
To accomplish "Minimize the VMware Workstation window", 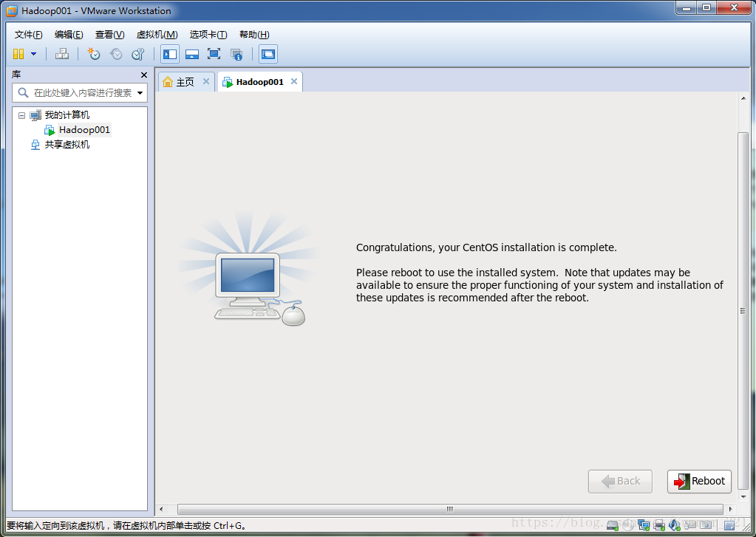I will 686,8.
